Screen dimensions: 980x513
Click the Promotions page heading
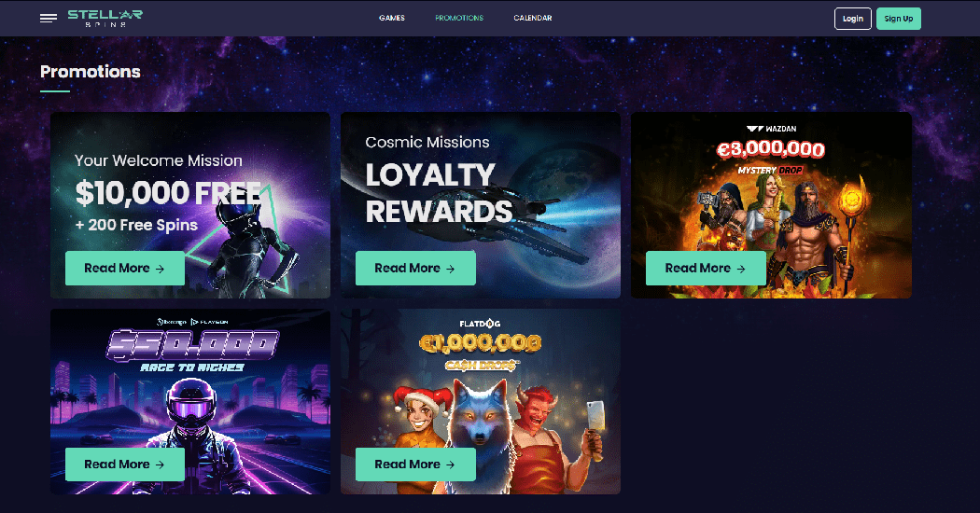[x=90, y=71]
